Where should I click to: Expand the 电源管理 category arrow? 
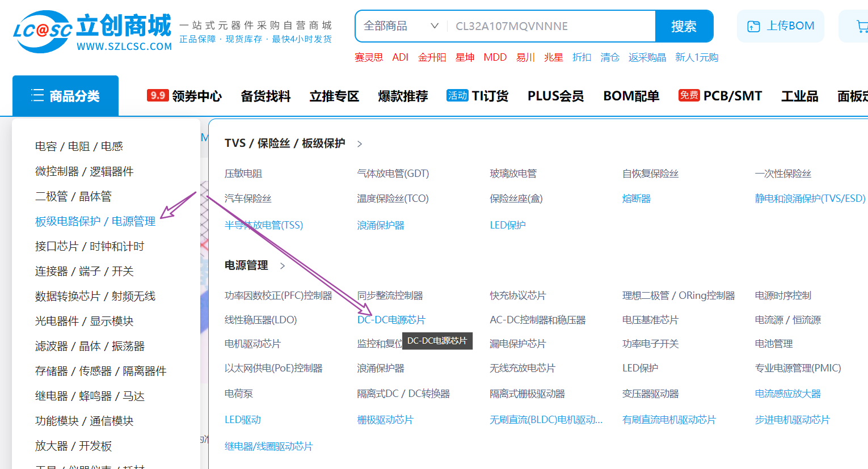click(x=283, y=265)
